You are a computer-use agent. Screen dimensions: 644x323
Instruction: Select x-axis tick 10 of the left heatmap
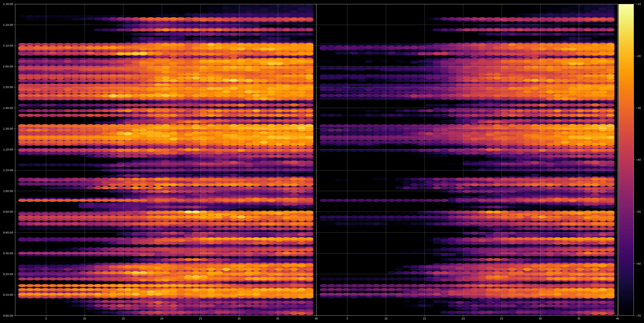click(x=84, y=319)
